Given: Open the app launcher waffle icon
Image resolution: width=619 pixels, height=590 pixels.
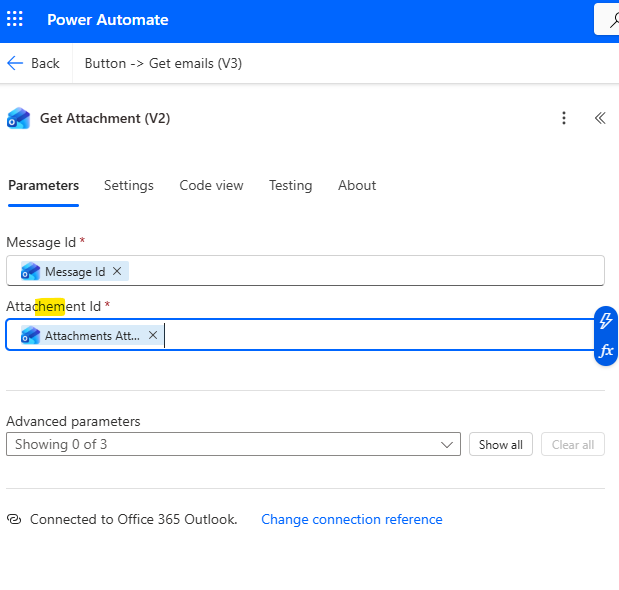Looking at the screenshot, I should (x=15, y=19).
